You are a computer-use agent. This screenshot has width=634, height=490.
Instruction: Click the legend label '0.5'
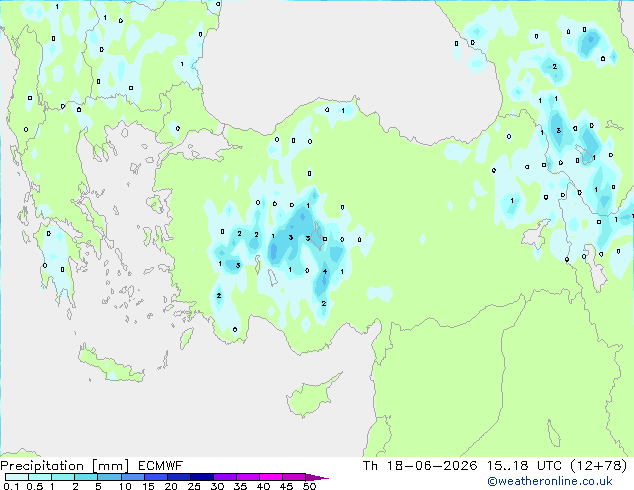[35, 486]
